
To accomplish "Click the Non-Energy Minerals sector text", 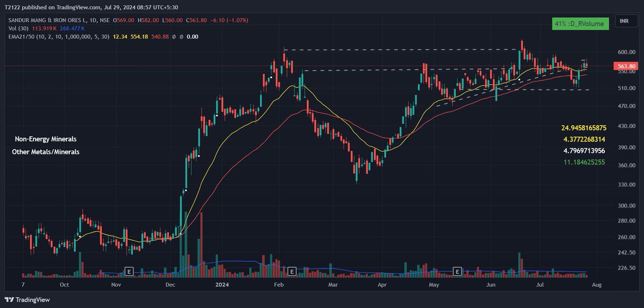I will [46, 138].
